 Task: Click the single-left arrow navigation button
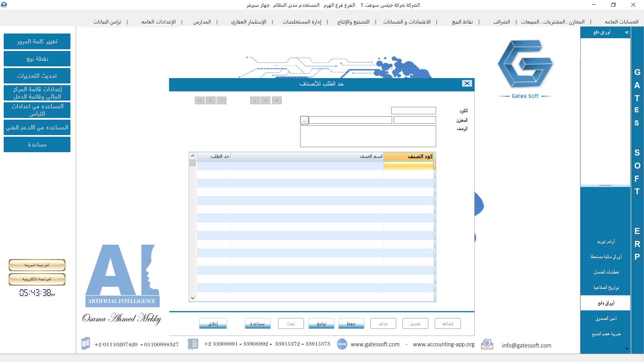(x=221, y=100)
